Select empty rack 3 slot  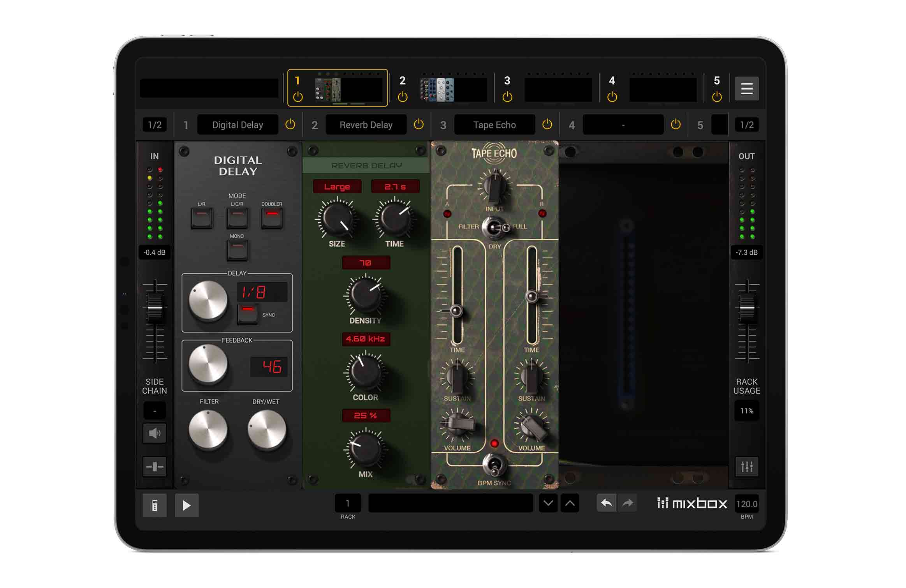click(x=558, y=90)
